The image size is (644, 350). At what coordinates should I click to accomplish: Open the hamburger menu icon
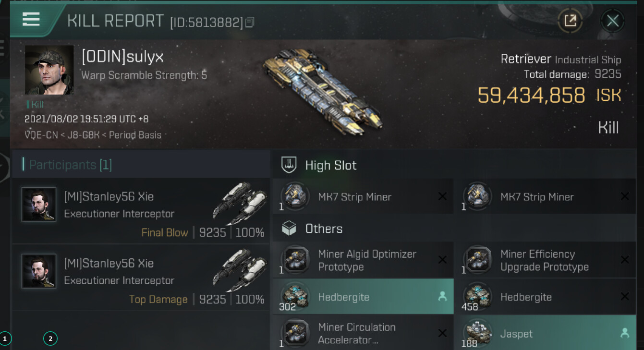[31, 19]
